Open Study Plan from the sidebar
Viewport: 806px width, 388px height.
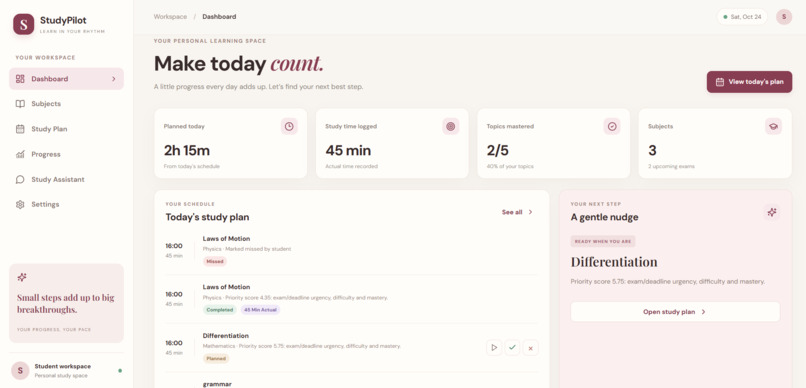pos(66,129)
